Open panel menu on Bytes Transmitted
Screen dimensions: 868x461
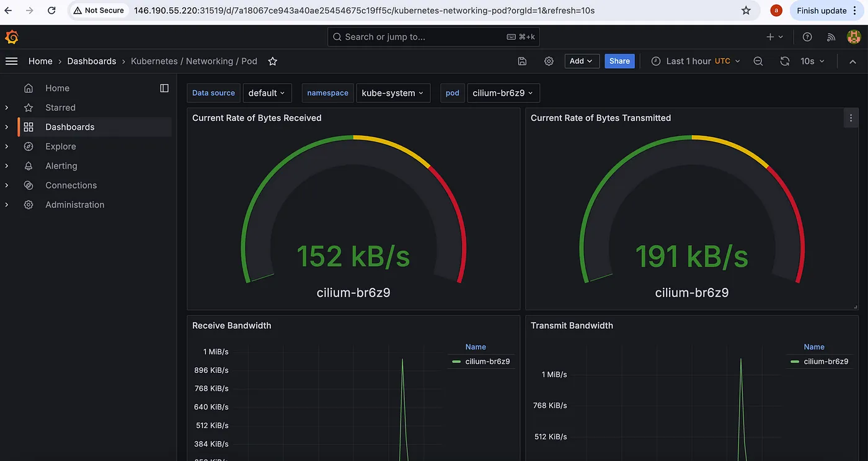(x=851, y=118)
